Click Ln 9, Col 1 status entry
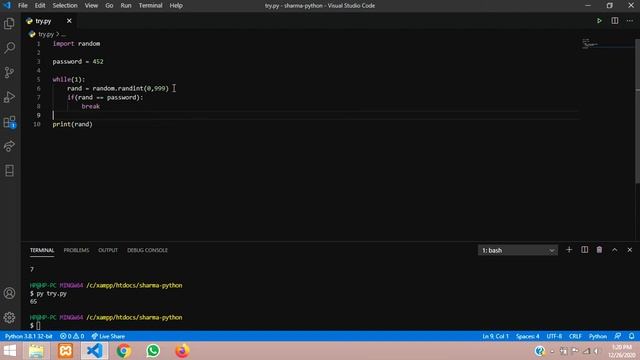The image size is (640, 360). (x=496, y=336)
